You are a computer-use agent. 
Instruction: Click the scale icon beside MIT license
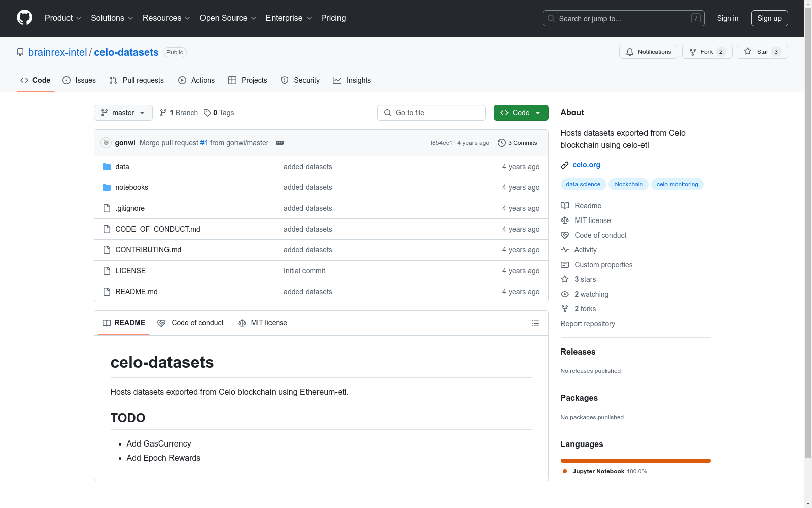tap(565, 220)
